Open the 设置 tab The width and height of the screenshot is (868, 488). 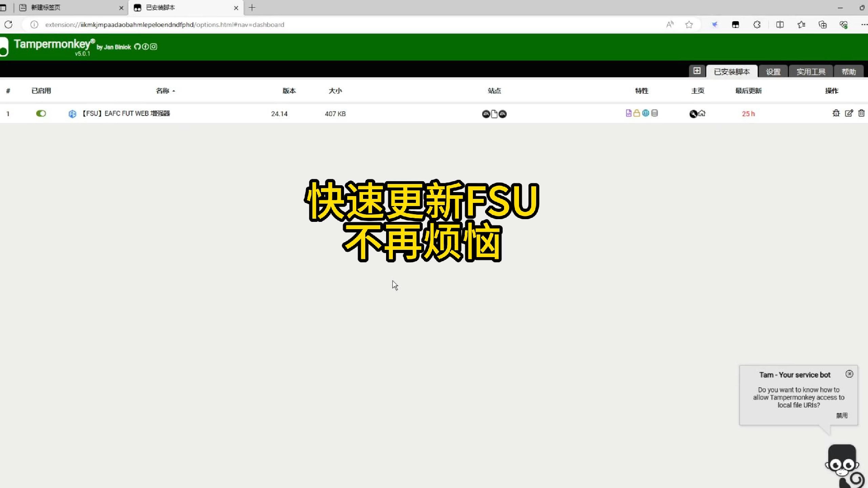tap(773, 71)
